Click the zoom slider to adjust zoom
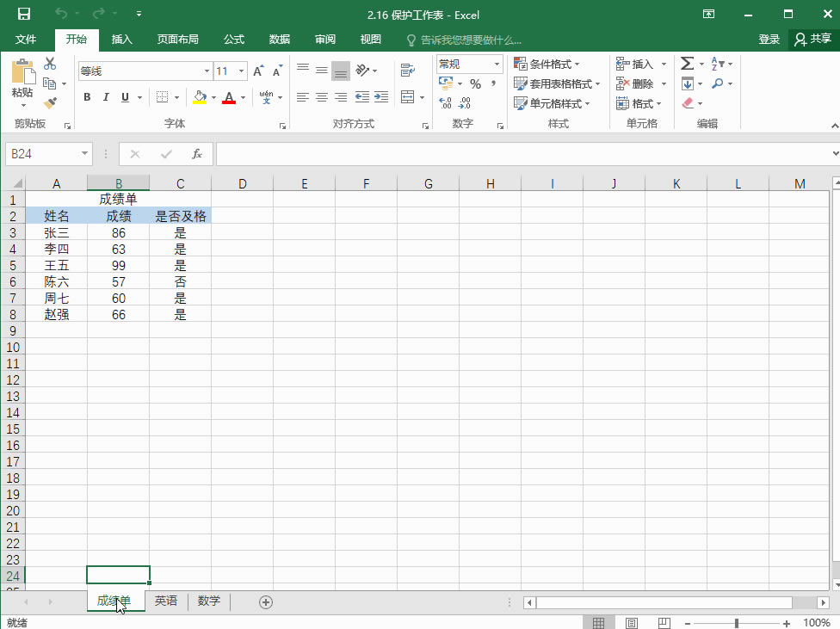 tap(736, 621)
